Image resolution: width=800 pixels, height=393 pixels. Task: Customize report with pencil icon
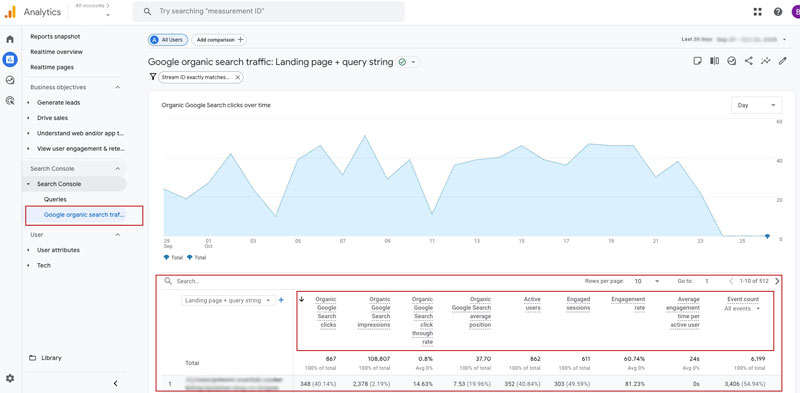(783, 61)
